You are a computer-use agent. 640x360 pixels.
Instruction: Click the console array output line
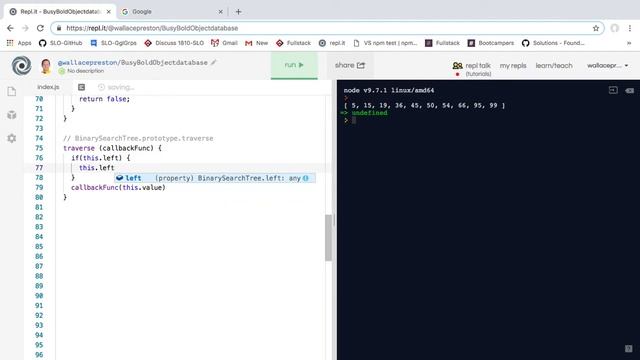point(424,105)
